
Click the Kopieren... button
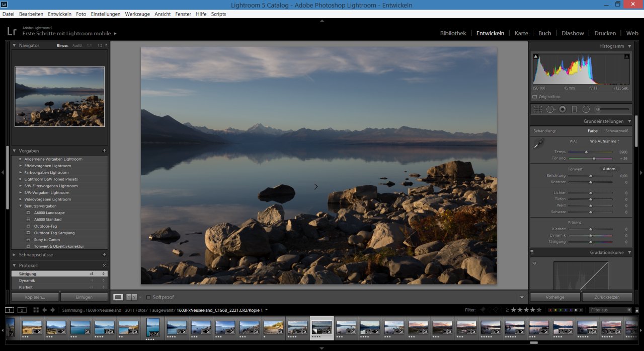tap(35, 297)
